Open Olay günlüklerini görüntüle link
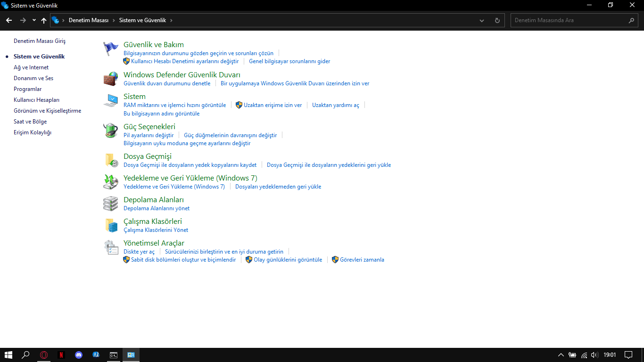This screenshot has width=644, height=362. [288, 260]
